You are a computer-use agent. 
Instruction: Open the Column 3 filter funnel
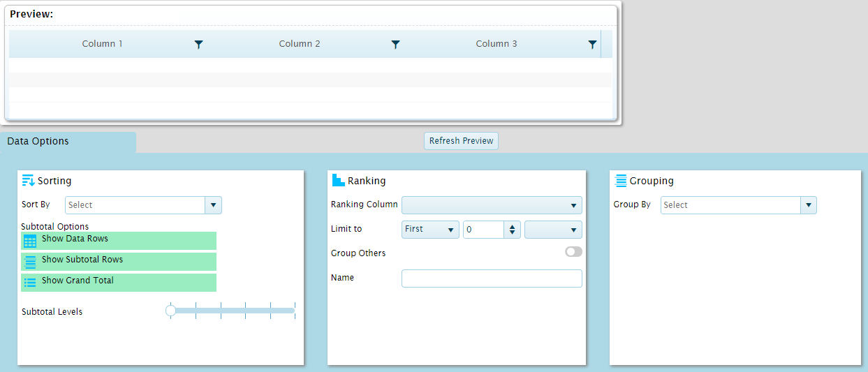pyautogui.click(x=592, y=45)
